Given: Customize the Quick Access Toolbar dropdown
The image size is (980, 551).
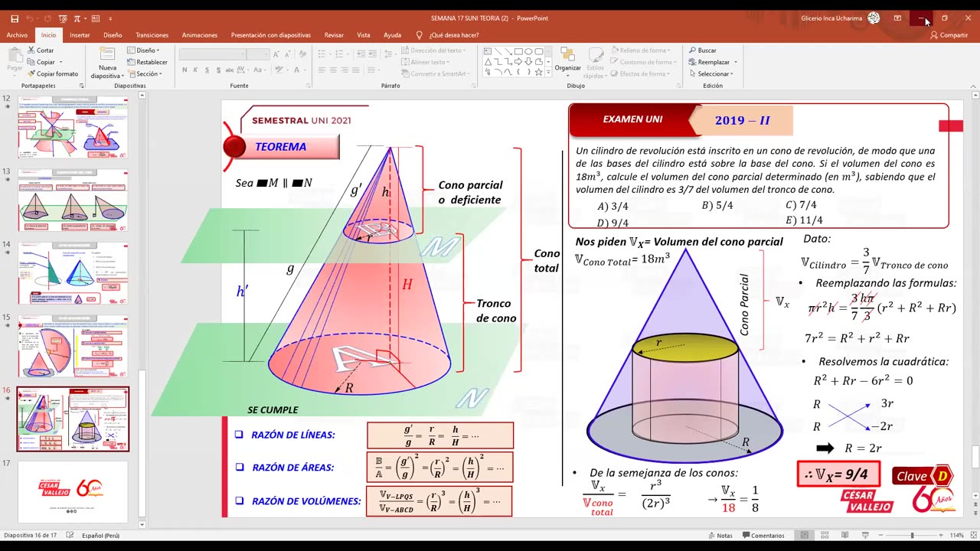Looking at the screenshot, I should point(111,18).
